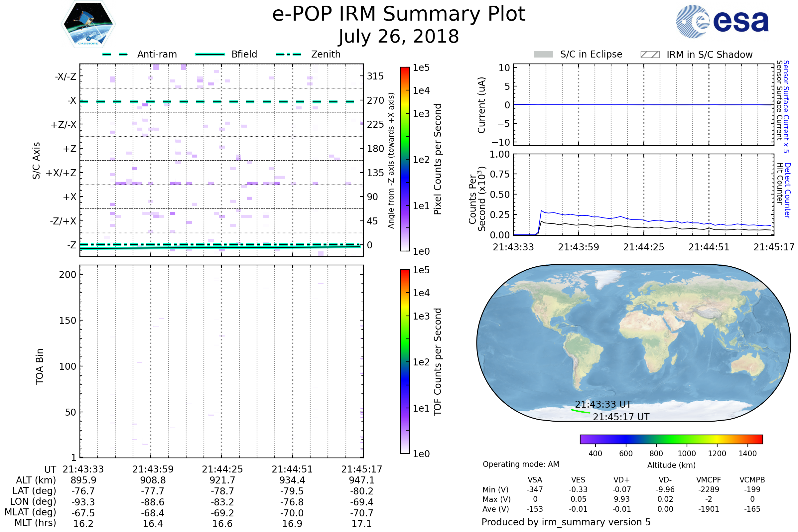Click the Altitude (km) color scale bar

click(671, 439)
